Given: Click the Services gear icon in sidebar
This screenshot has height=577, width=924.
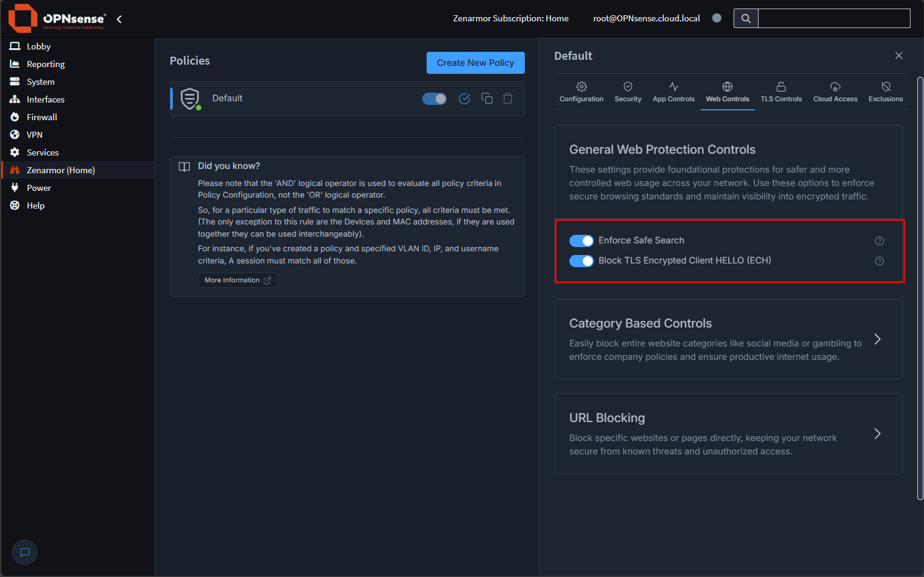Looking at the screenshot, I should (x=14, y=152).
